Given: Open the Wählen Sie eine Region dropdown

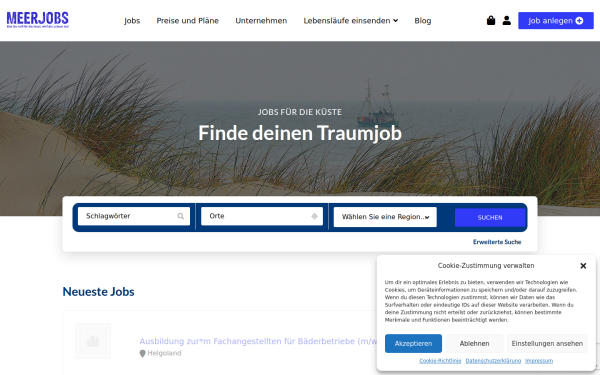Looking at the screenshot, I should [385, 217].
